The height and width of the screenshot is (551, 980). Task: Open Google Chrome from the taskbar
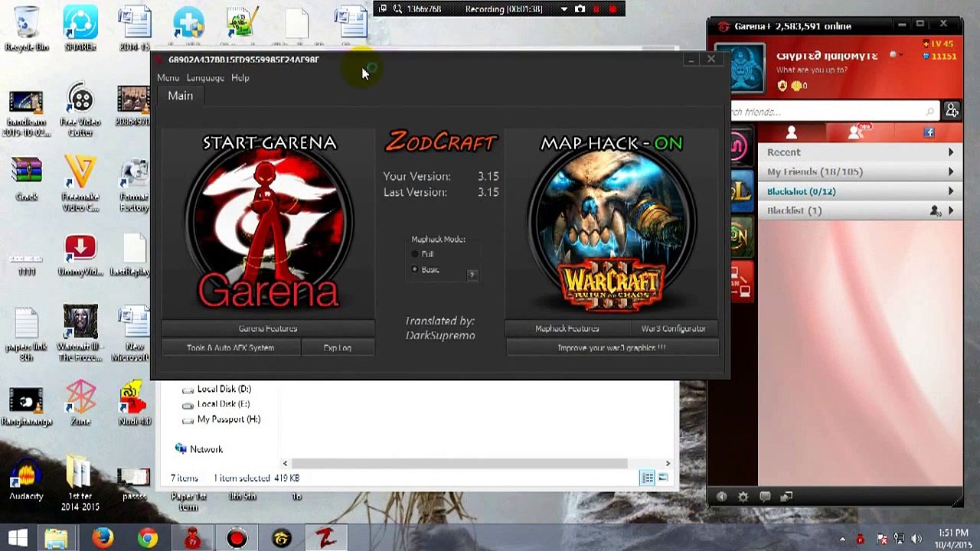[x=148, y=539]
